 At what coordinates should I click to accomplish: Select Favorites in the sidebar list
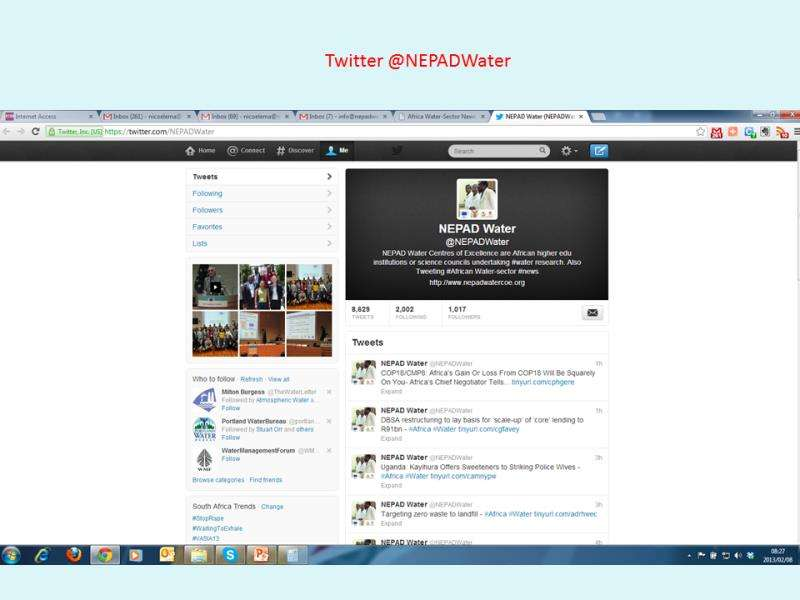click(208, 227)
